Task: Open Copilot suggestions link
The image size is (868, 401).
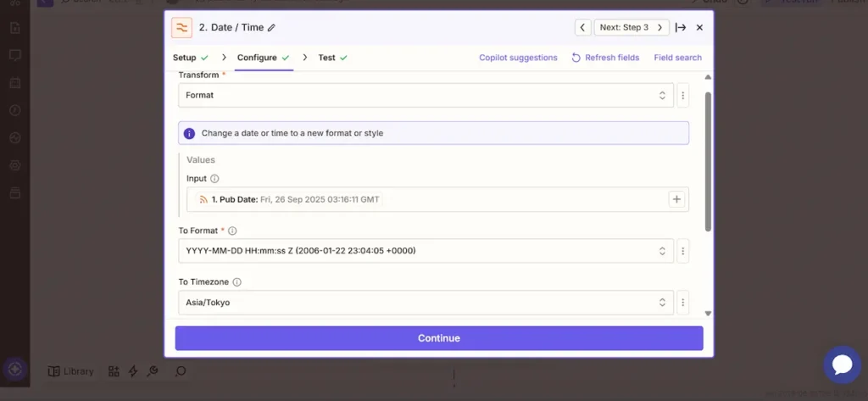Action: pos(518,58)
